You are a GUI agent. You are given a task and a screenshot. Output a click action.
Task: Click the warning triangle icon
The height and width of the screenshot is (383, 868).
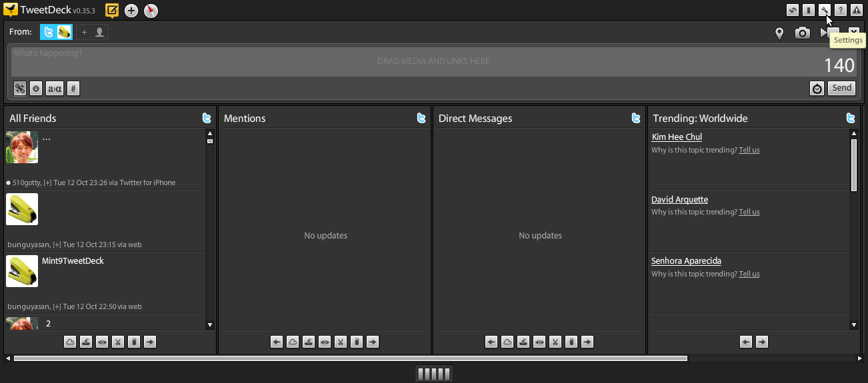click(857, 10)
